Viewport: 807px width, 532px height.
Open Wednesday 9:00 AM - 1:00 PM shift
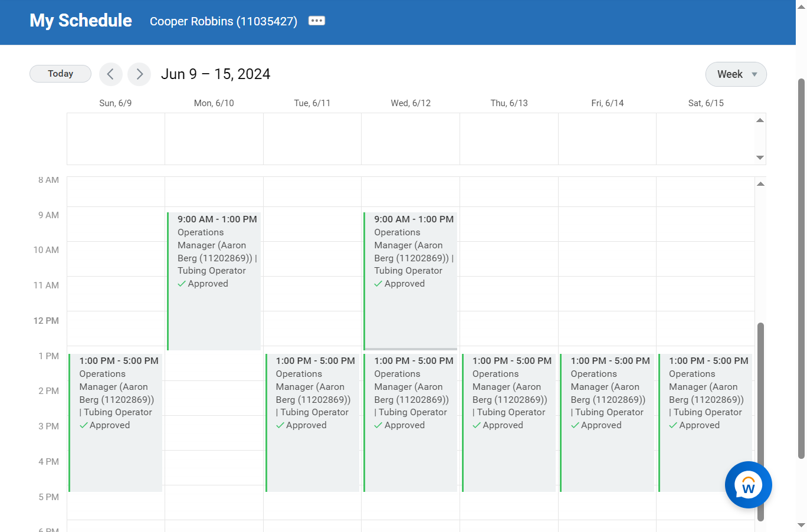coord(411,281)
